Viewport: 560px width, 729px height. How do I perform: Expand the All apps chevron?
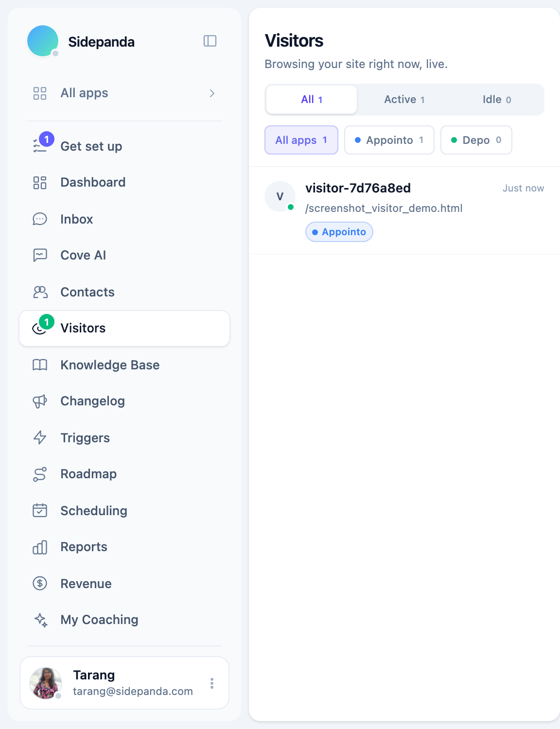click(212, 93)
